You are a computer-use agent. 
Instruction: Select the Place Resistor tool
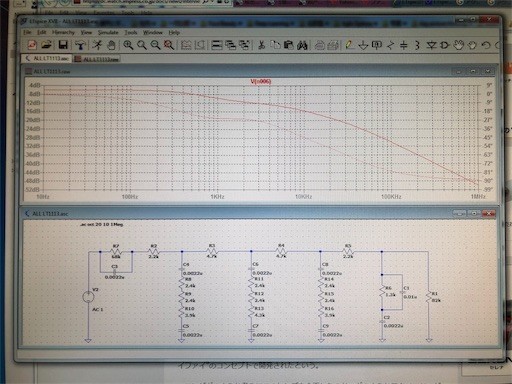390,45
